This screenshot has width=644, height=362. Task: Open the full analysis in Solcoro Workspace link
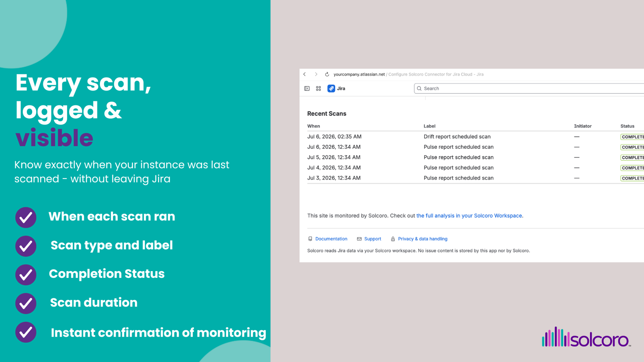click(469, 216)
